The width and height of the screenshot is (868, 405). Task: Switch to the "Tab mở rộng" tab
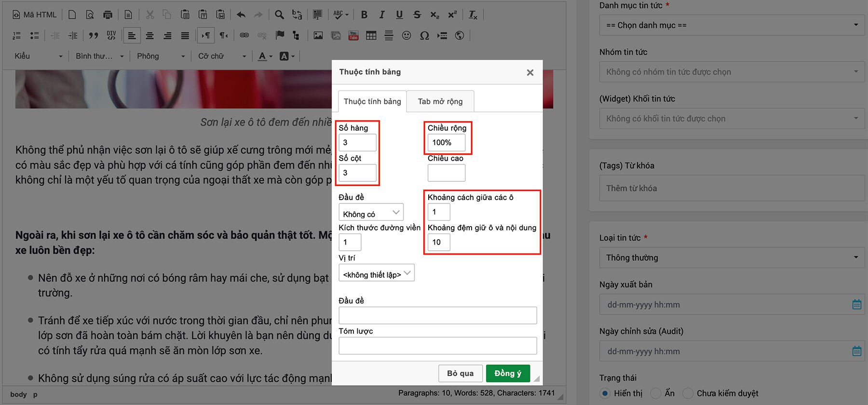[440, 101]
